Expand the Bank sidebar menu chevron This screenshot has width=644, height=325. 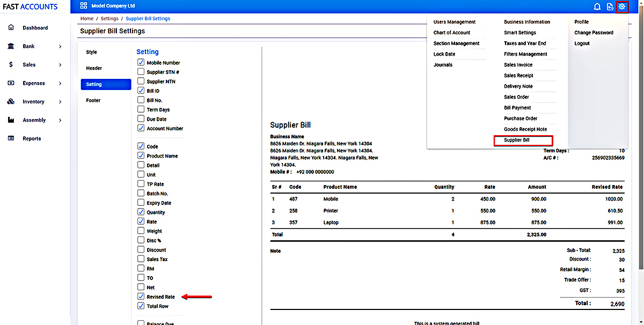(60, 47)
